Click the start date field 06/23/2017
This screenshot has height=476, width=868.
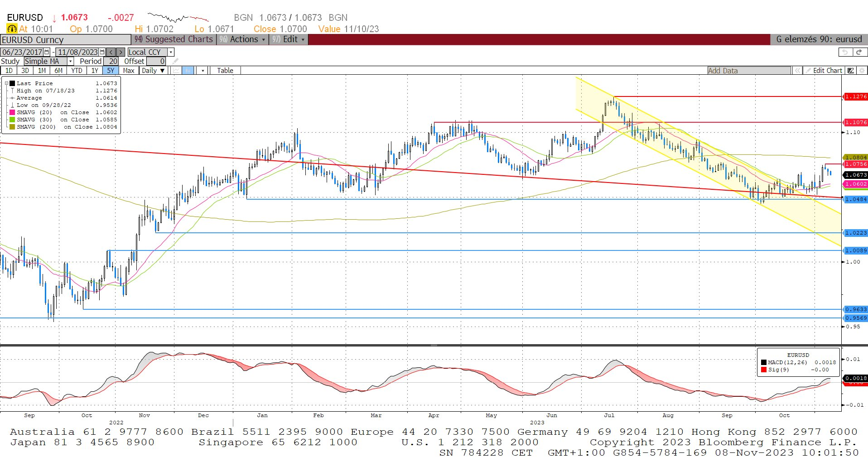pyautogui.click(x=22, y=52)
